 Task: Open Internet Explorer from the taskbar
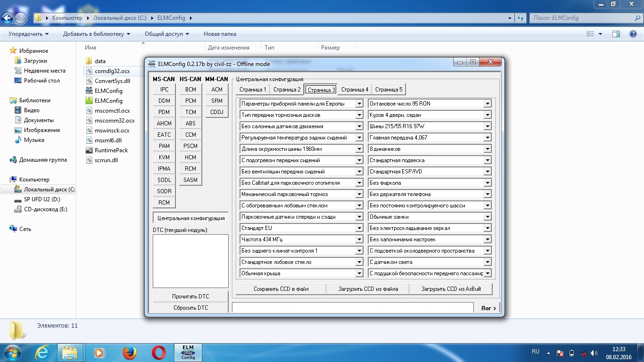(x=43, y=352)
